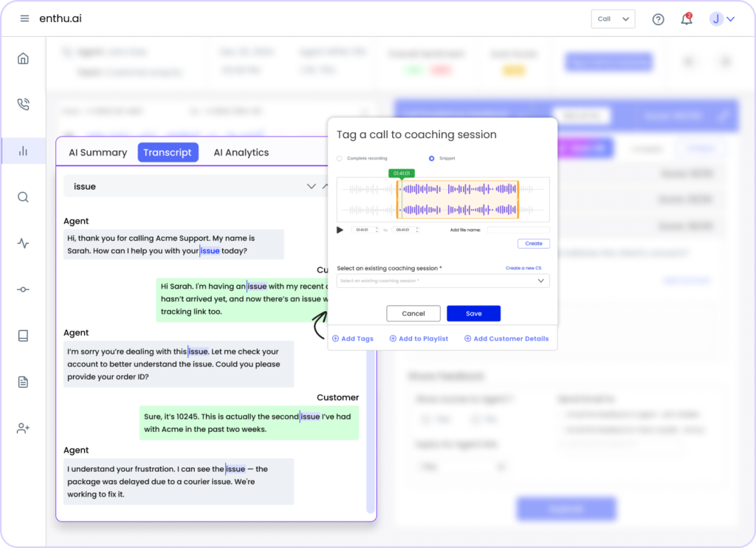Screen dimensions: 756x548
Task: Open the Analytics bar chart sidebar icon
Action: point(23,151)
